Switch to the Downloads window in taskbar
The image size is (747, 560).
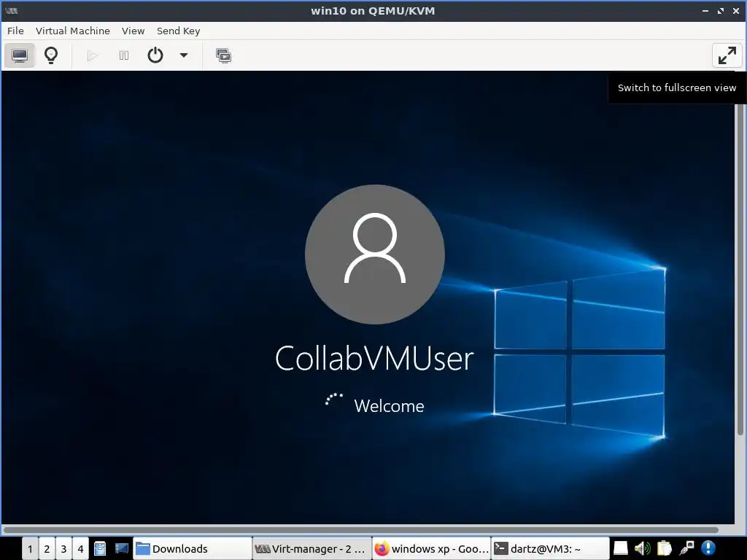[192, 548]
